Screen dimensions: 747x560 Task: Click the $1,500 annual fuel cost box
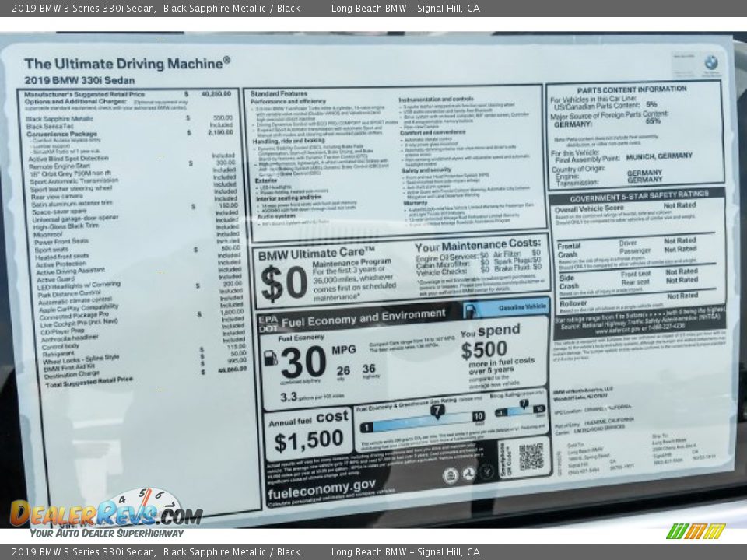pos(308,434)
